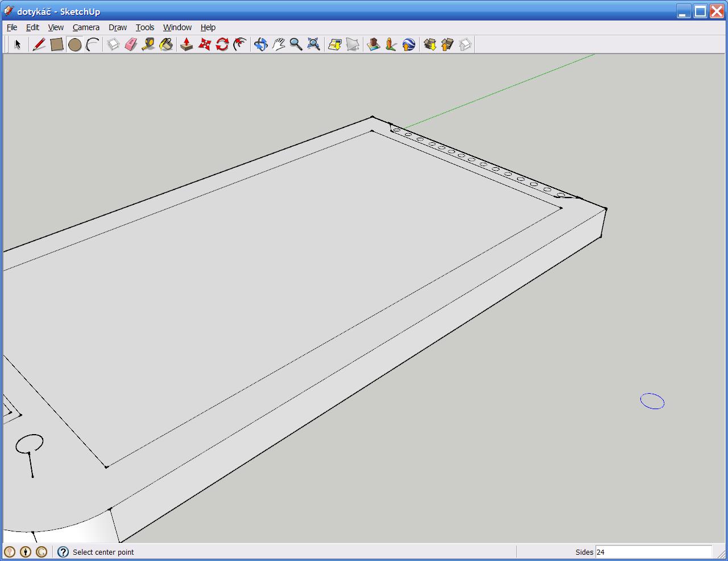Start the Orbit camera tool
728x561 pixels.
[x=260, y=44]
